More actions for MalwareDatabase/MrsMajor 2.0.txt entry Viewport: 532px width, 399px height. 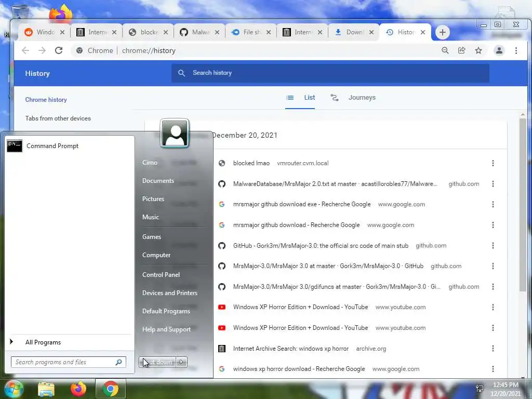(493, 184)
